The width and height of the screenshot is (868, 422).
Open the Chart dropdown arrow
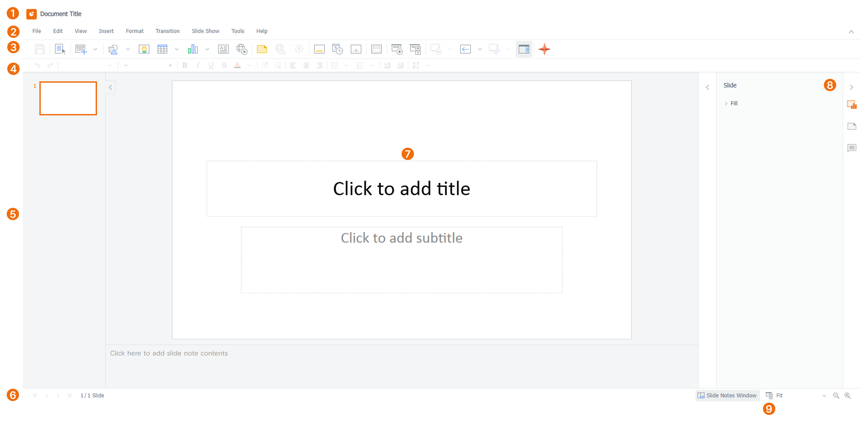[207, 49]
